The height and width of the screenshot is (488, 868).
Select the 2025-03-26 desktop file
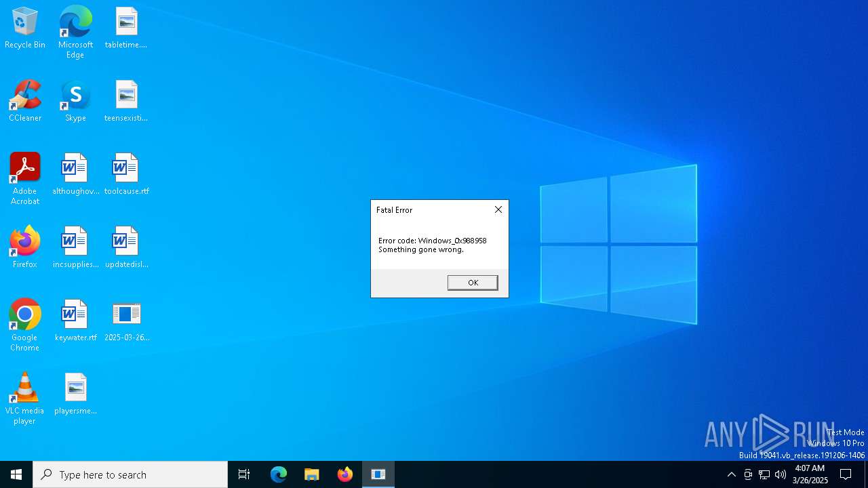(x=126, y=321)
